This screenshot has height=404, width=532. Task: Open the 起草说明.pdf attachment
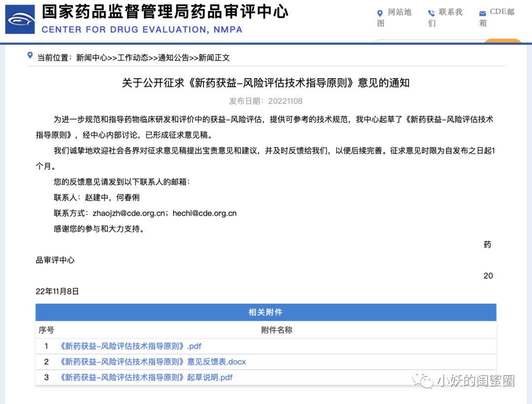(146, 377)
